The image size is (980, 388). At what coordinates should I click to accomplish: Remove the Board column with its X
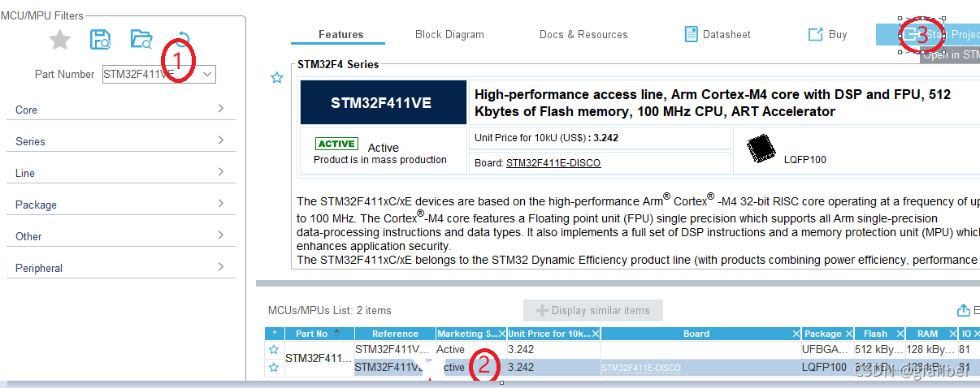[796, 334]
